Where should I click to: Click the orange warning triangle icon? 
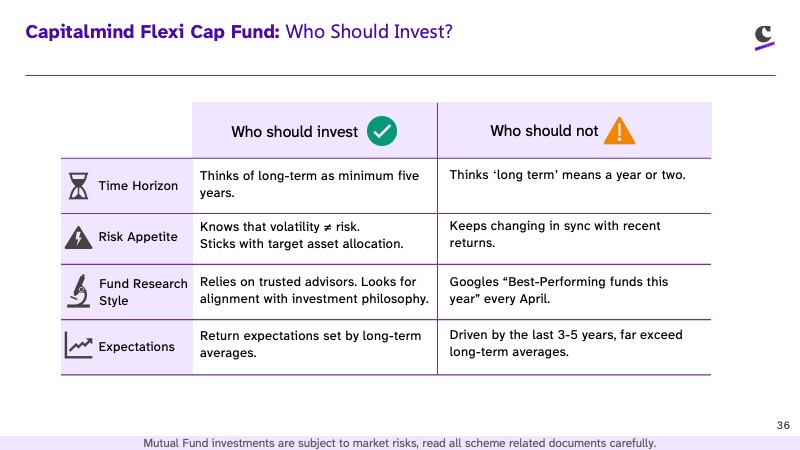[619, 131]
